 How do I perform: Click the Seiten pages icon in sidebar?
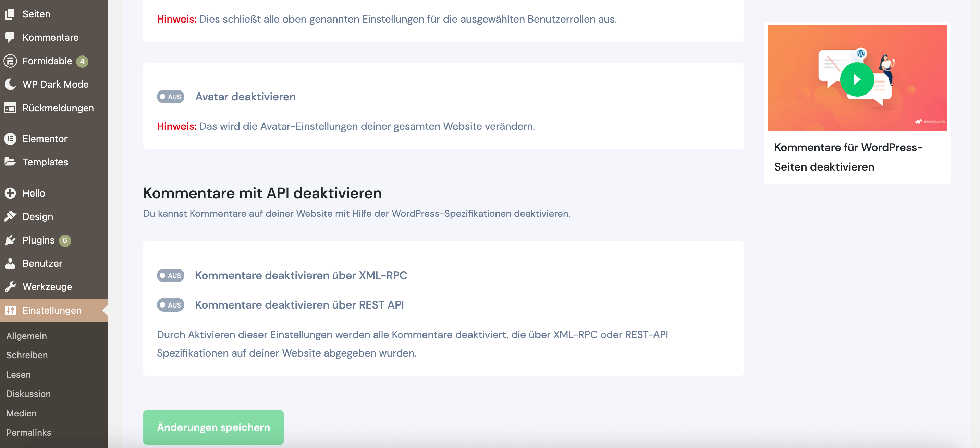[10, 14]
